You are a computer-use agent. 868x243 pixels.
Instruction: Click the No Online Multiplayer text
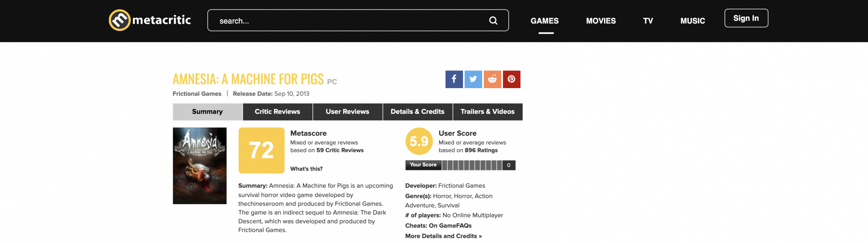pyautogui.click(x=473, y=215)
